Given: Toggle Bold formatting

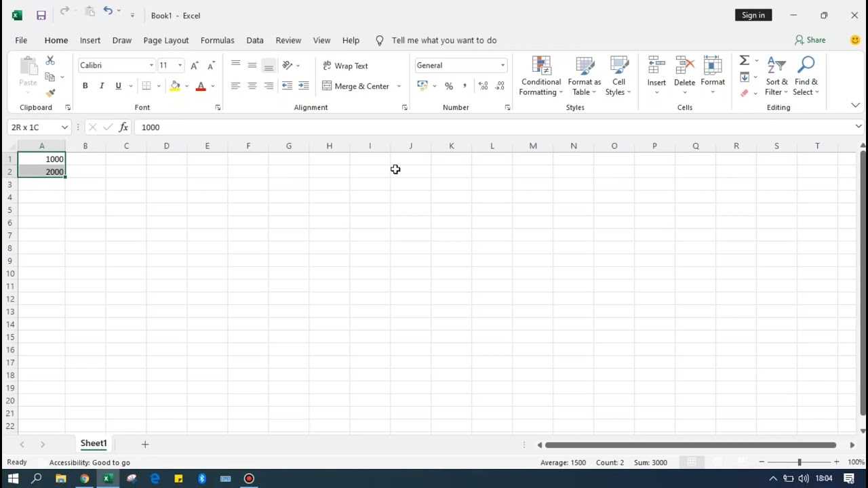Looking at the screenshot, I should click(85, 86).
